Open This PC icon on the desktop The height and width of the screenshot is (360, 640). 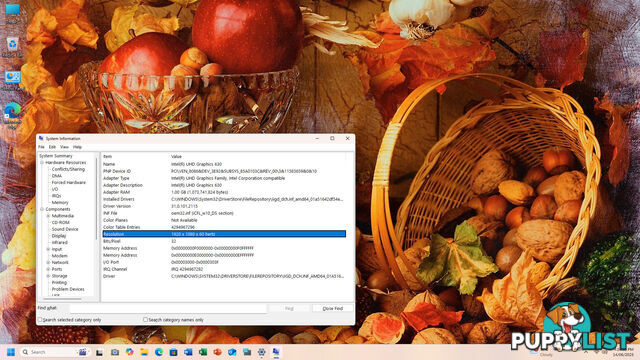pos(12,12)
